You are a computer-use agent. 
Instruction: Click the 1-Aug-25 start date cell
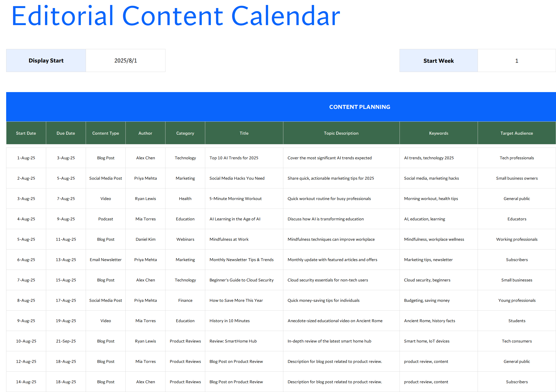point(26,158)
